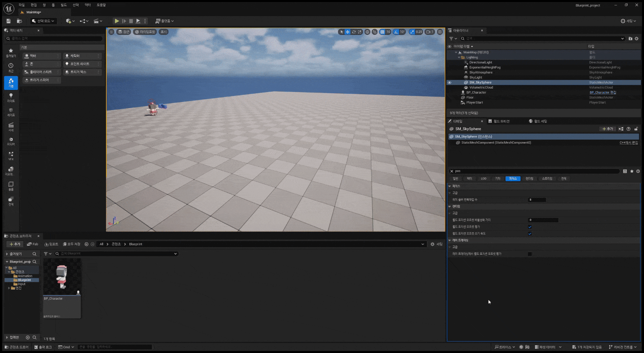The width and height of the screenshot is (644, 353).
Task: Activate the scale tool in viewport
Action: (360, 32)
